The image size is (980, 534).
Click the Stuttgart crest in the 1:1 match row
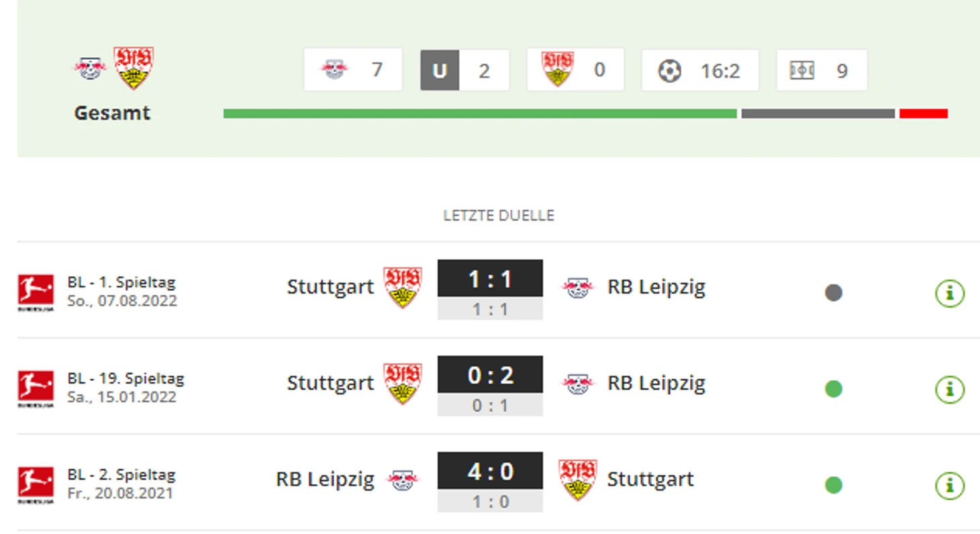coord(403,287)
